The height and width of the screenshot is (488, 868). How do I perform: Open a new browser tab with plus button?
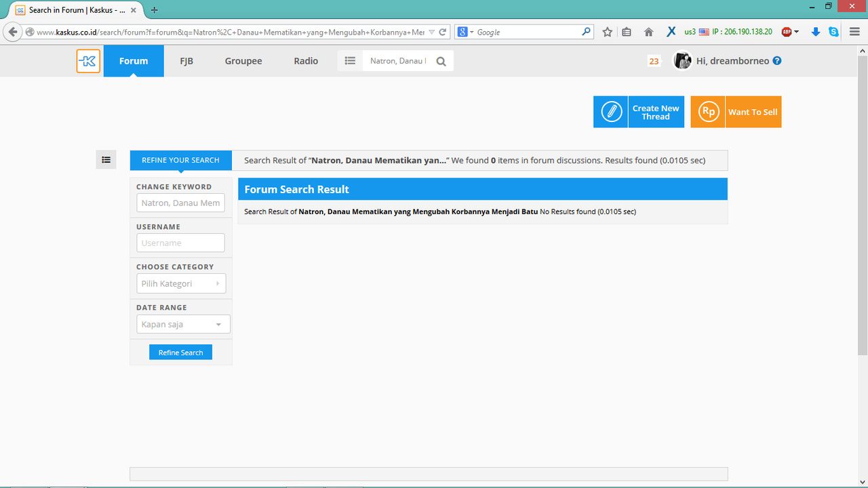pos(155,10)
